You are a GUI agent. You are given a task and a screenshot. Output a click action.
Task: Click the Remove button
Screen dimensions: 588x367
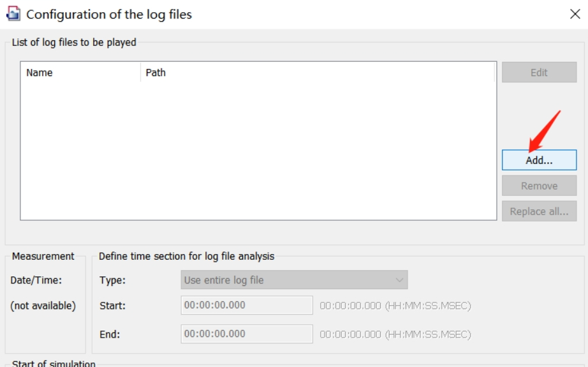click(x=539, y=186)
